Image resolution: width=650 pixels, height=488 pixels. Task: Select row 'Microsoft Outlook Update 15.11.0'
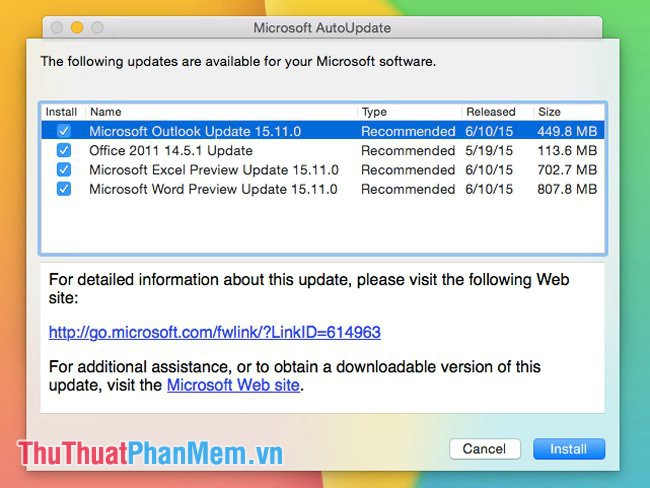pos(323,131)
